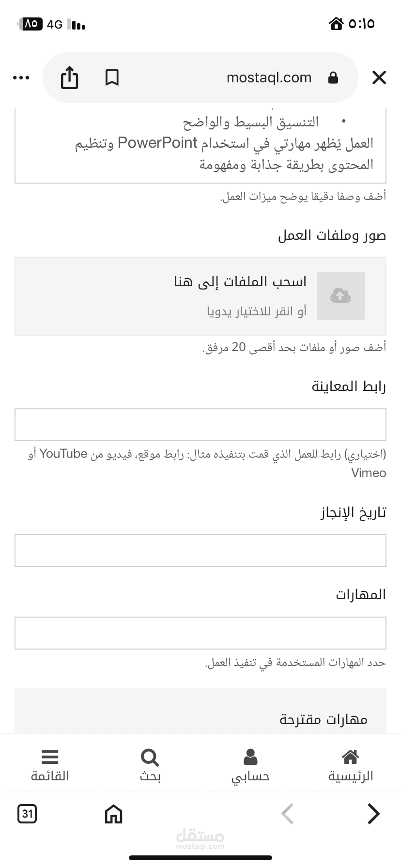This screenshot has width=401, height=868.
Task: Open the three-dot more options menu
Action: [21, 77]
